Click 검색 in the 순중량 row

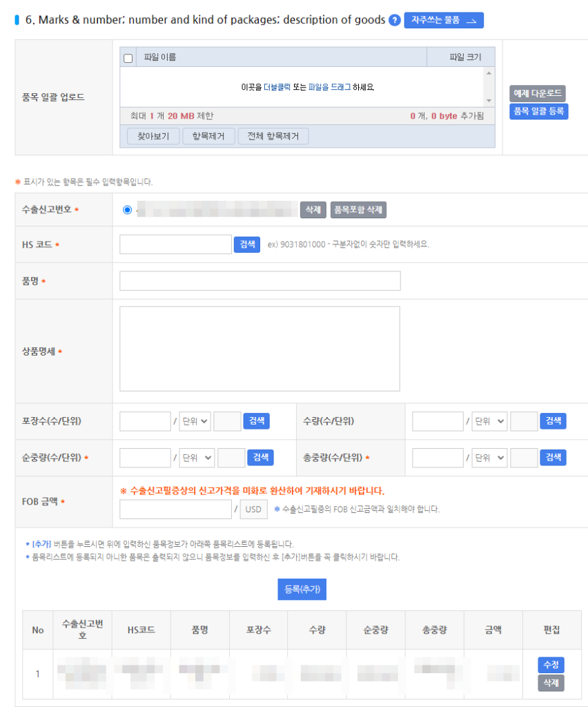click(260, 458)
